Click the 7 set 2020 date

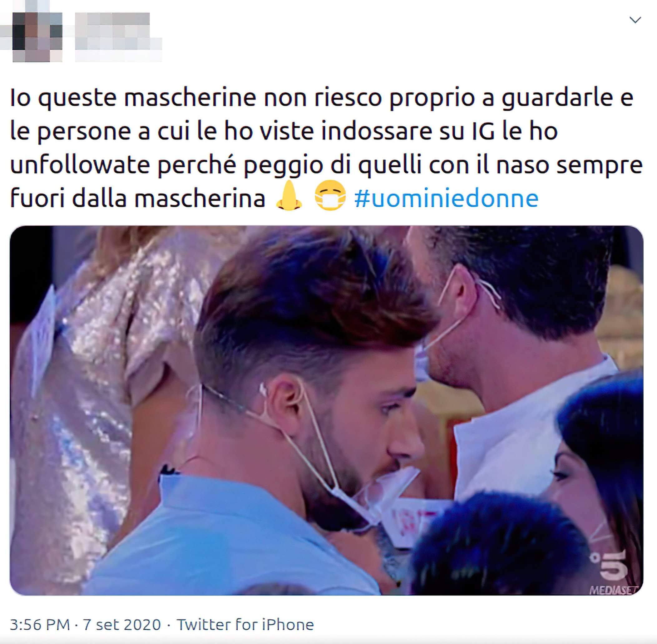(122, 624)
